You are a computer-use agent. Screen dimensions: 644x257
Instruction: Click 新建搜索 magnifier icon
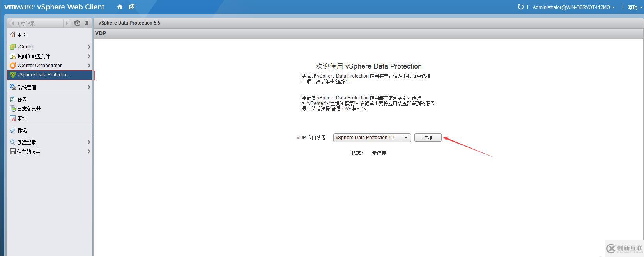point(12,142)
